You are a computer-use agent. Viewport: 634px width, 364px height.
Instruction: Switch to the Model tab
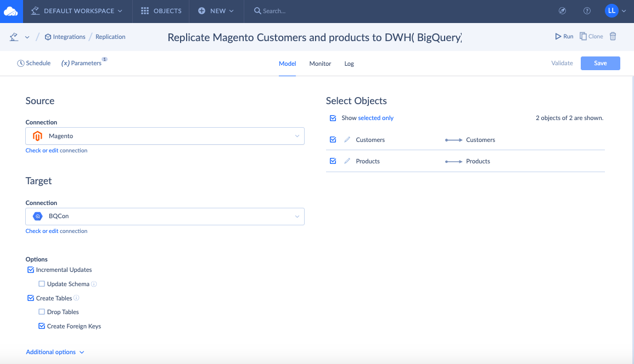[x=288, y=64]
